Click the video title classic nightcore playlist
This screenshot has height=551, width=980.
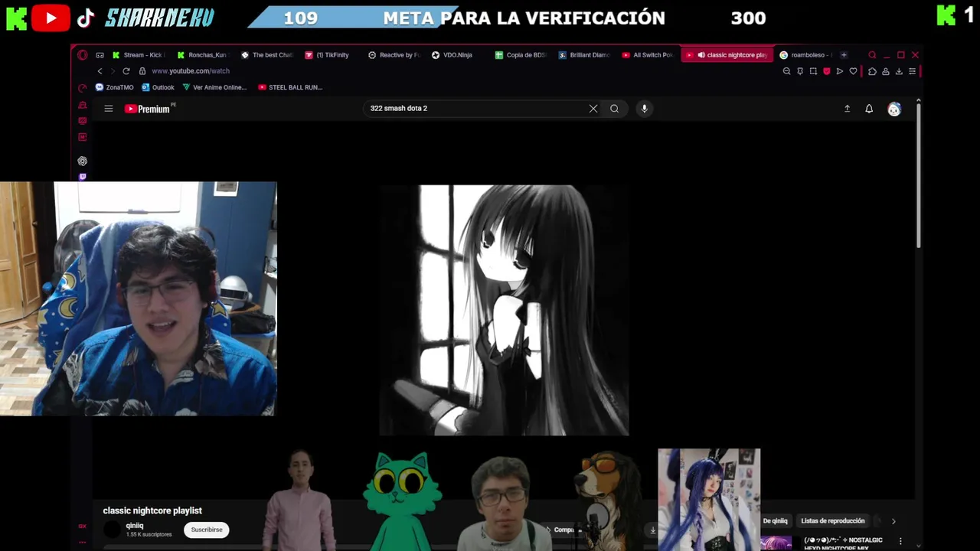point(152,510)
